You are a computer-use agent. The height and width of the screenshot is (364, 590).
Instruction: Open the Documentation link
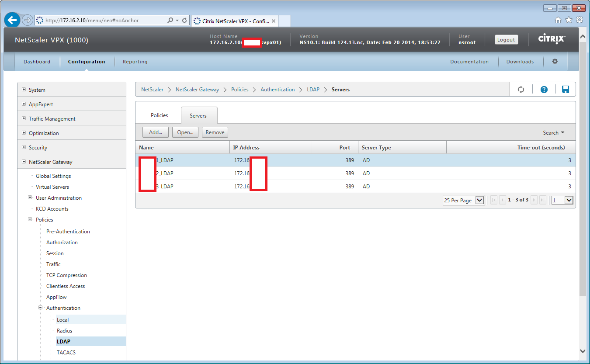click(x=469, y=62)
